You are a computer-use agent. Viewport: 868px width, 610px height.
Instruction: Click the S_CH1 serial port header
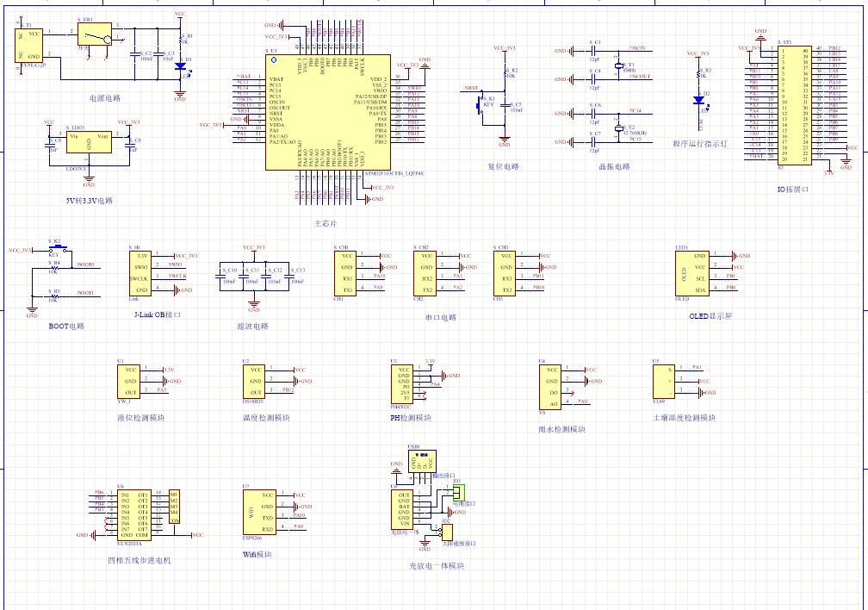coord(344,273)
